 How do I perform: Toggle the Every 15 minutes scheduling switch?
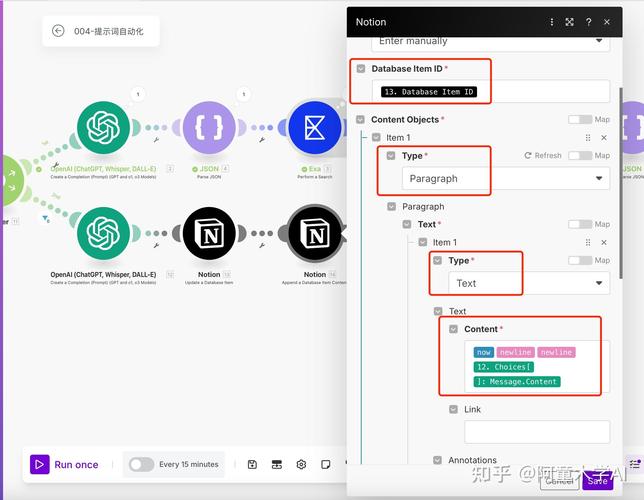tap(141, 464)
